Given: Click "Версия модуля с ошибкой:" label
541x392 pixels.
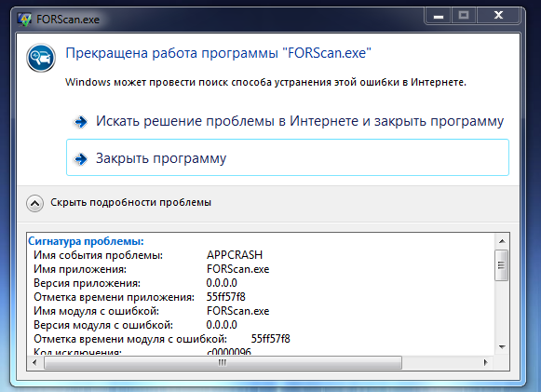Looking at the screenshot, I should click(x=103, y=325).
